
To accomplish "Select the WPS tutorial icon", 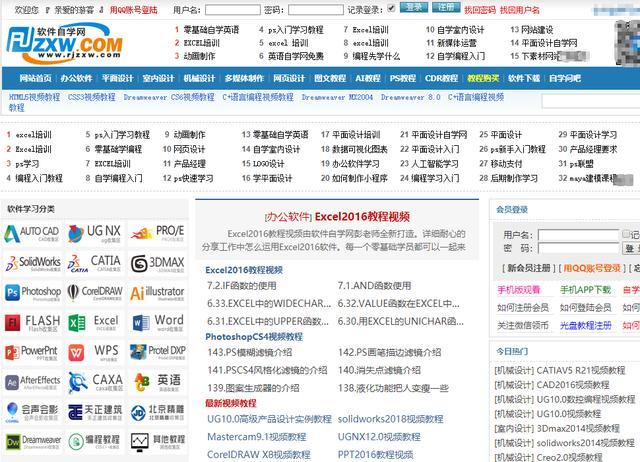I will [95, 352].
